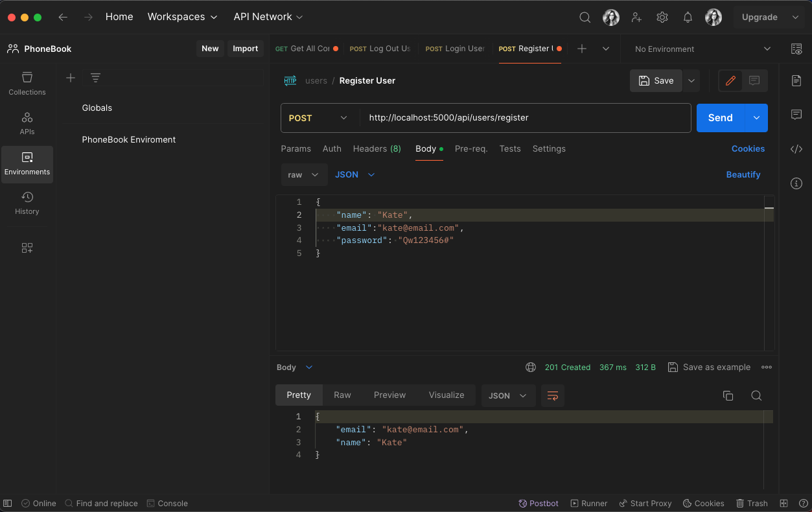Open the Save options dropdown arrow
812x512 pixels.
point(691,80)
